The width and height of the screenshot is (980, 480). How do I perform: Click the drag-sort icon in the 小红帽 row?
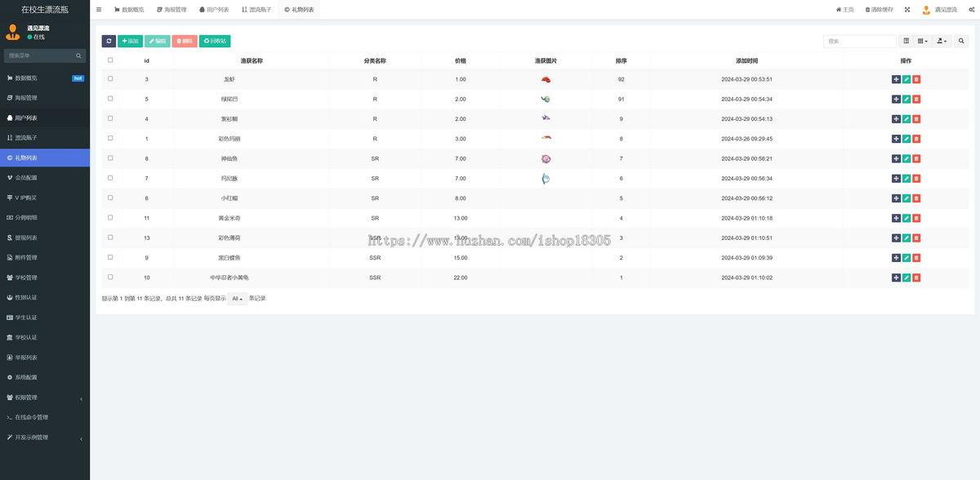click(896, 198)
